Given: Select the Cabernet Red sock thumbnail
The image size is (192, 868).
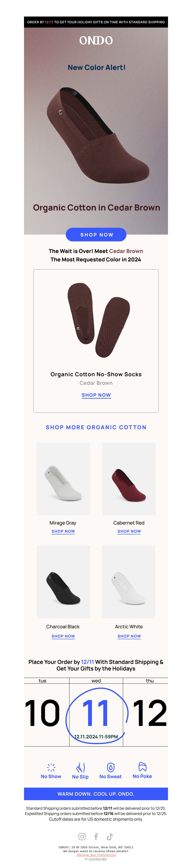Looking at the screenshot, I should [x=129, y=479].
